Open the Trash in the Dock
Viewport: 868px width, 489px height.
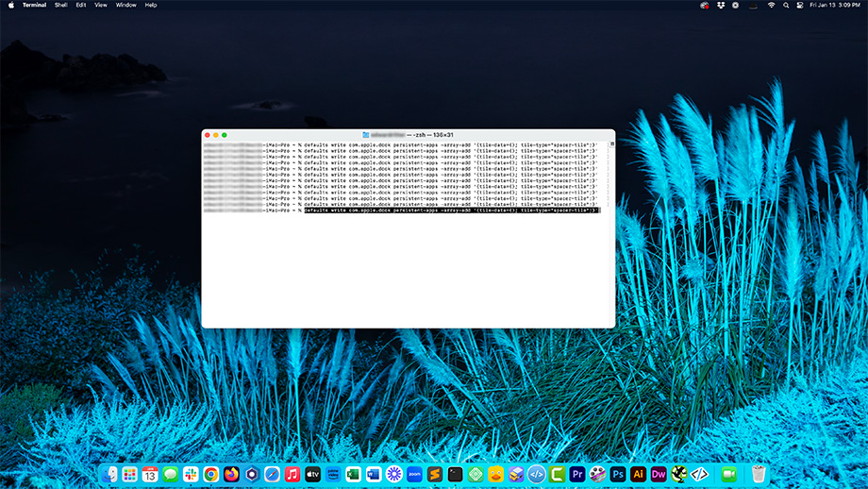click(759, 474)
